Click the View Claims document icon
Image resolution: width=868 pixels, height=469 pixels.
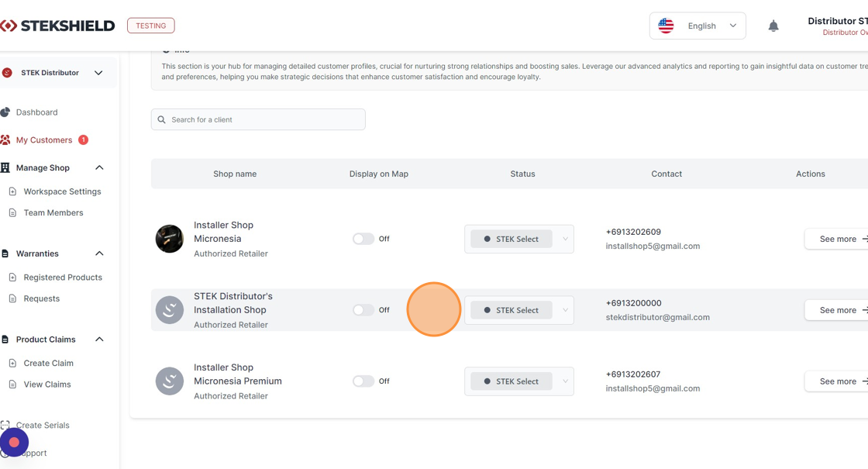(x=12, y=385)
